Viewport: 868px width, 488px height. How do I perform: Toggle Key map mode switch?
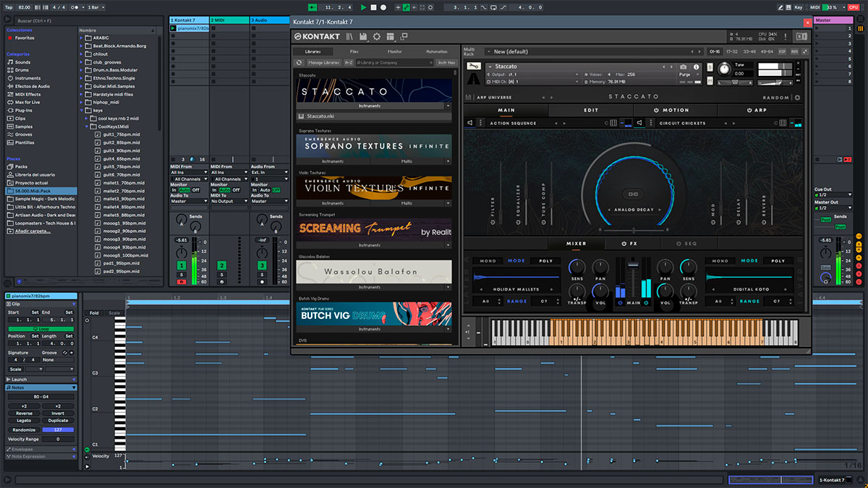(798, 7)
